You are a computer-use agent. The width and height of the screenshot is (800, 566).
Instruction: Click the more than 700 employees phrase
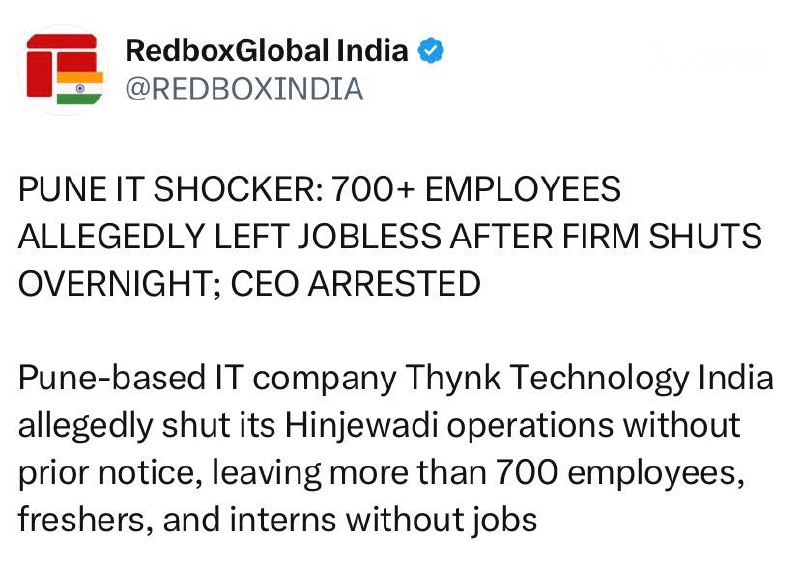[536, 473]
